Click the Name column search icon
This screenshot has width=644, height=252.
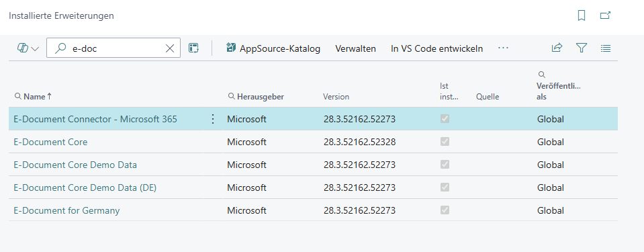point(17,96)
